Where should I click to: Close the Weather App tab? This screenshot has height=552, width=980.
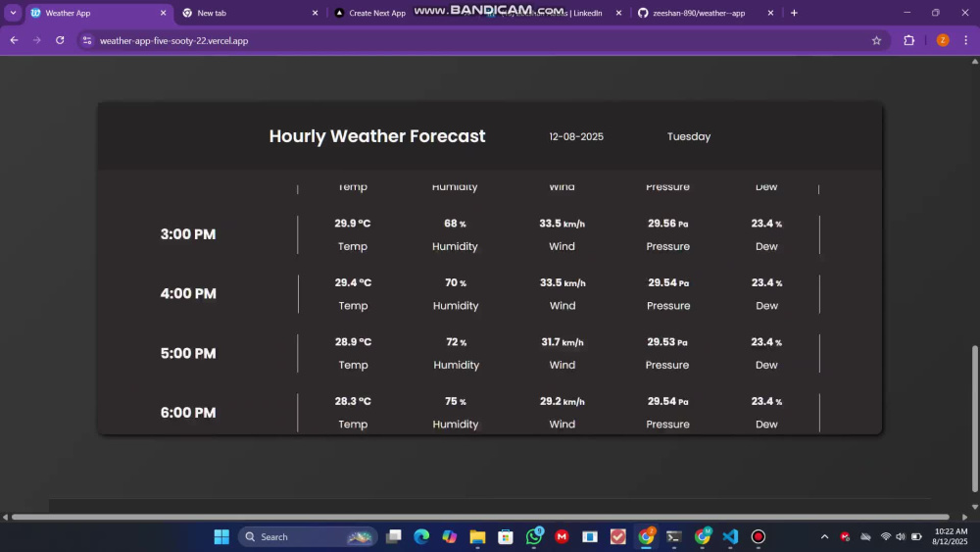tap(163, 13)
